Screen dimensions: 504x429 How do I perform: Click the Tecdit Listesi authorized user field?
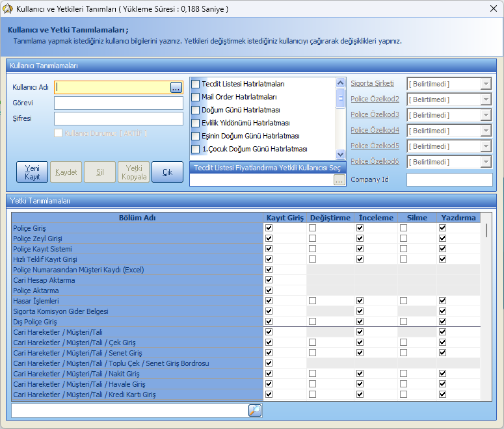pos(261,180)
